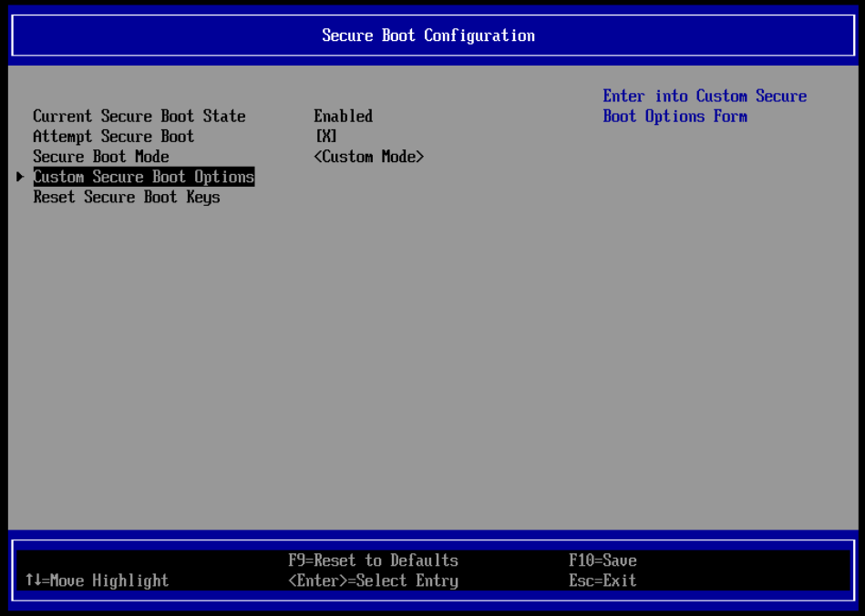
Task: Click F9=Reset to Defaults in footer
Action: (373, 560)
